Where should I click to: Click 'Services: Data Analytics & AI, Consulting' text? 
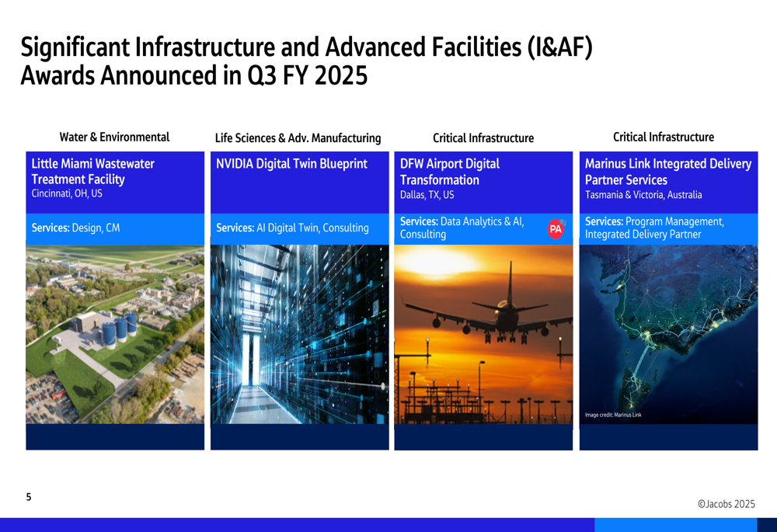pyautogui.click(x=462, y=228)
